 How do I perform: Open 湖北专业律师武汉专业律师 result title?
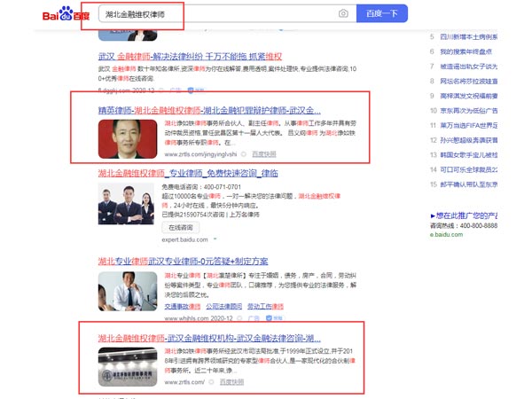tap(194, 262)
